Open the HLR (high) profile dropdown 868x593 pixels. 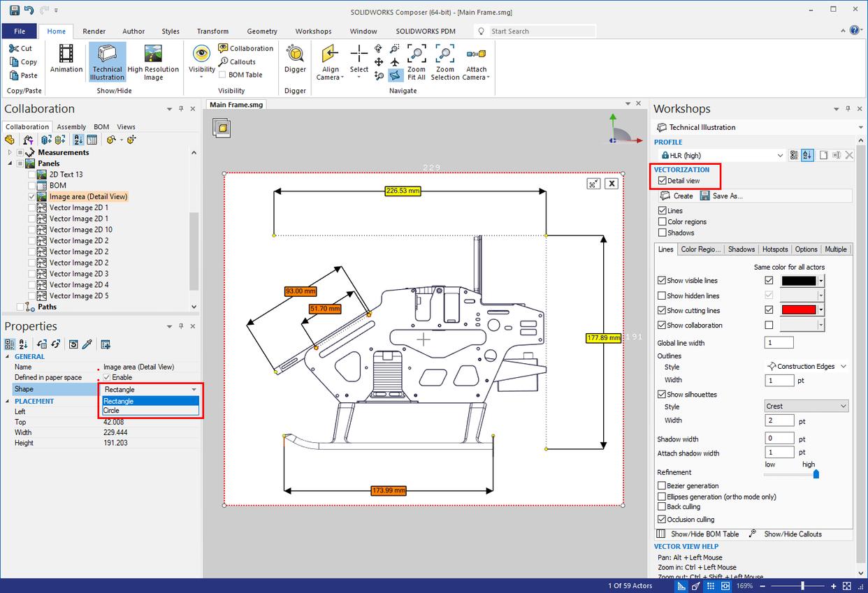pyautogui.click(x=781, y=154)
